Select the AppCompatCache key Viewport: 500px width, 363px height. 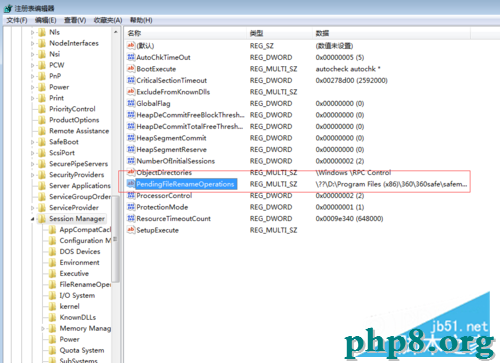tap(85, 230)
